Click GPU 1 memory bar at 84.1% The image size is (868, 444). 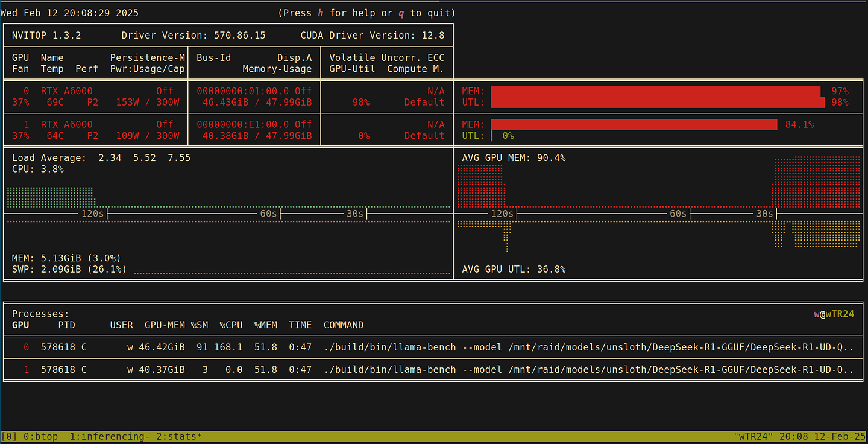pyautogui.click(x=634, y=124)
